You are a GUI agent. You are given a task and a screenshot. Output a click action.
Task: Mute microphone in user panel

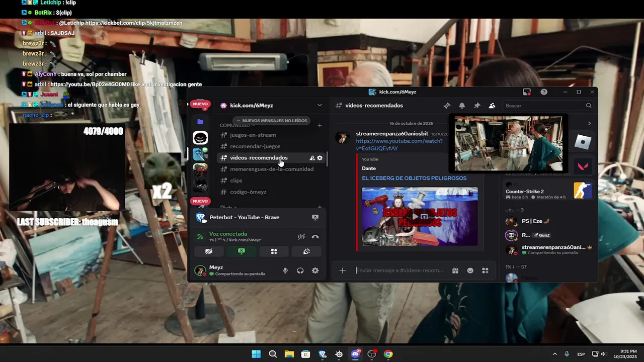[x=285, y=270]
